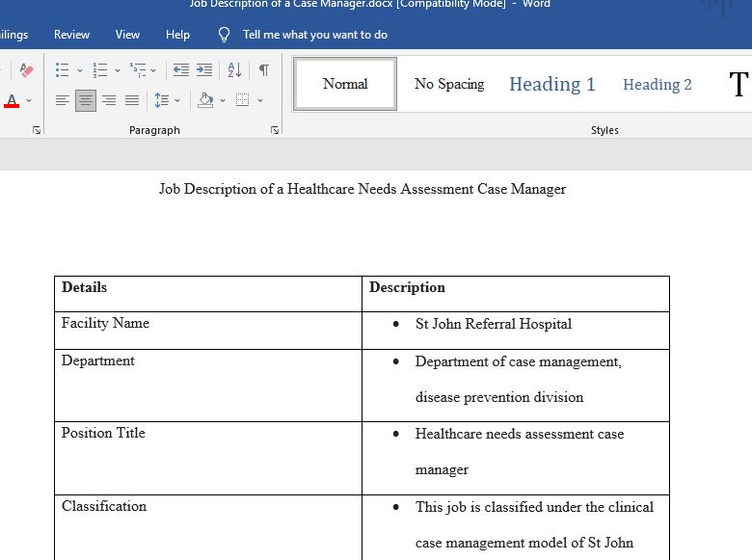
Task: Select No Spacing style
Action: [449, 84]
